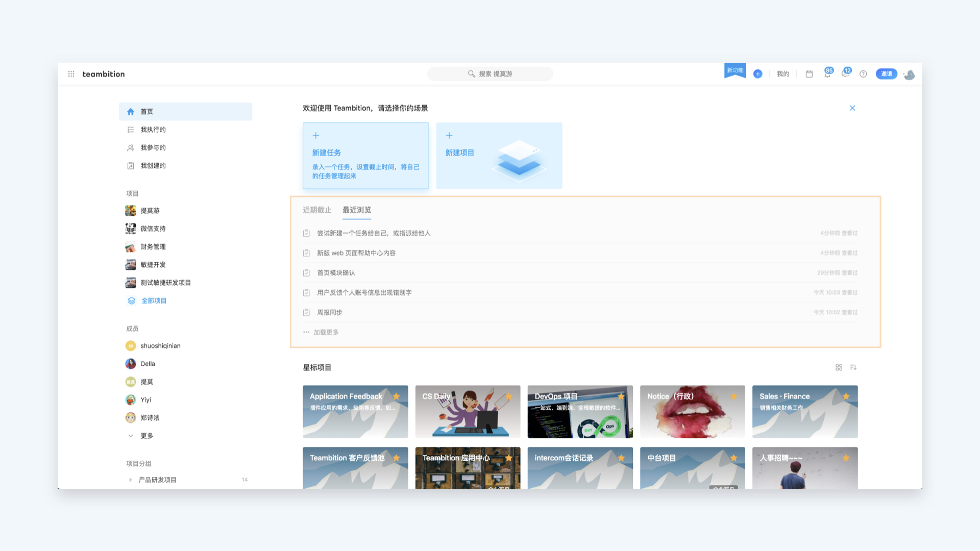The image size is (980, 551).
Task: Open Teambition 应用中心 project card
Action: [x=468, y=468]
